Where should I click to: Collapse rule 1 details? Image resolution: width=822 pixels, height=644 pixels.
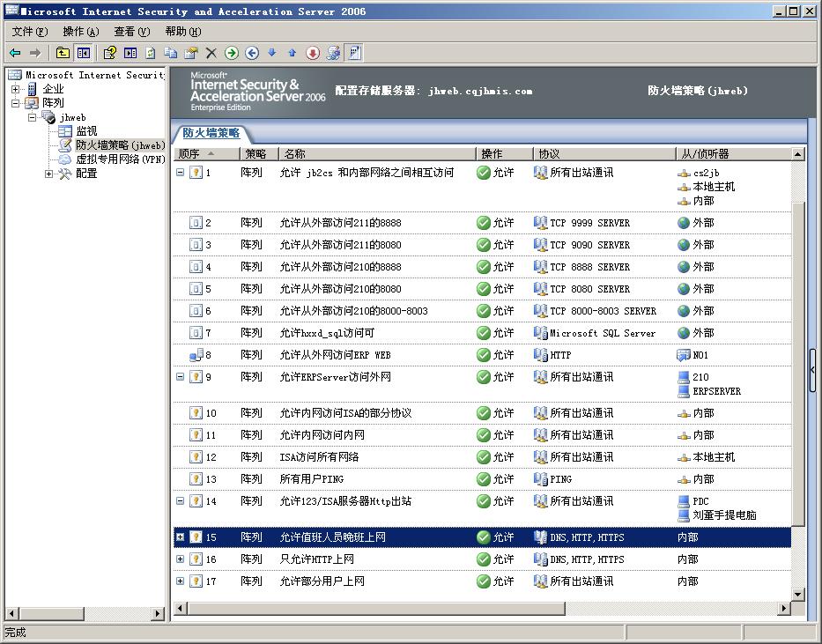click(180, 172)
